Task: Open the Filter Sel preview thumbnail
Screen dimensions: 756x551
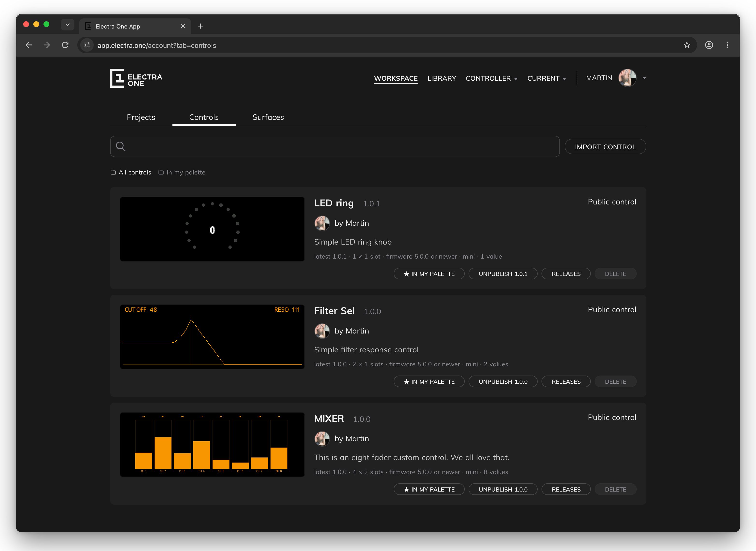Action: (x=212, y=337)
